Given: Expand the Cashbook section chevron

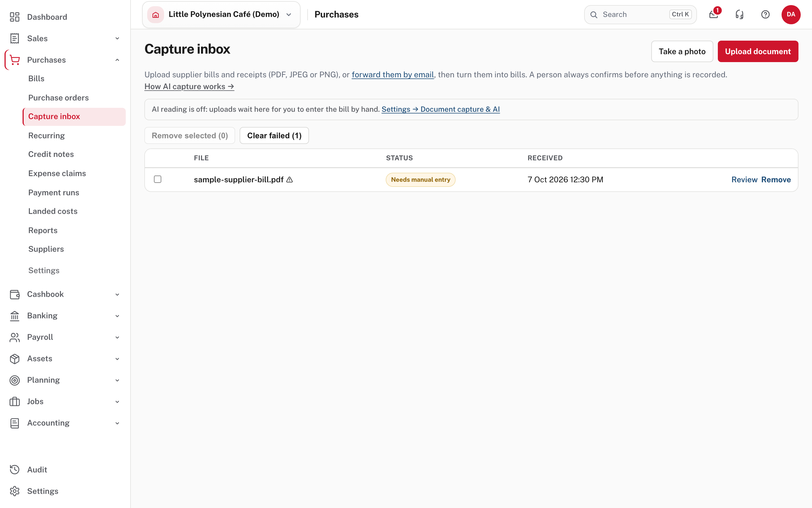Looking at the screenshot, I should coord(117,295).
